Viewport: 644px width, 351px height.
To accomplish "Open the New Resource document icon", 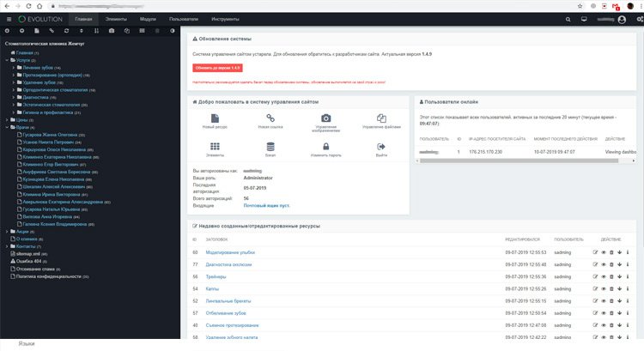I will pos(215,118).
